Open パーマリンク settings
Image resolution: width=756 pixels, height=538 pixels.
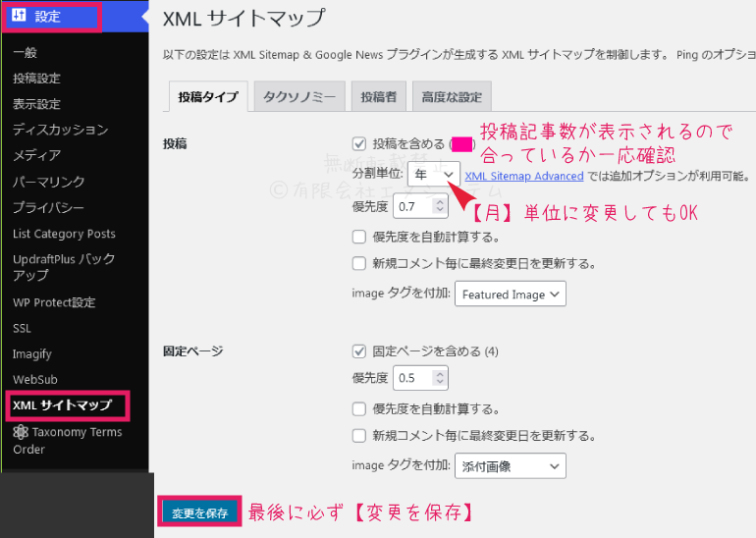coord(49,182)
